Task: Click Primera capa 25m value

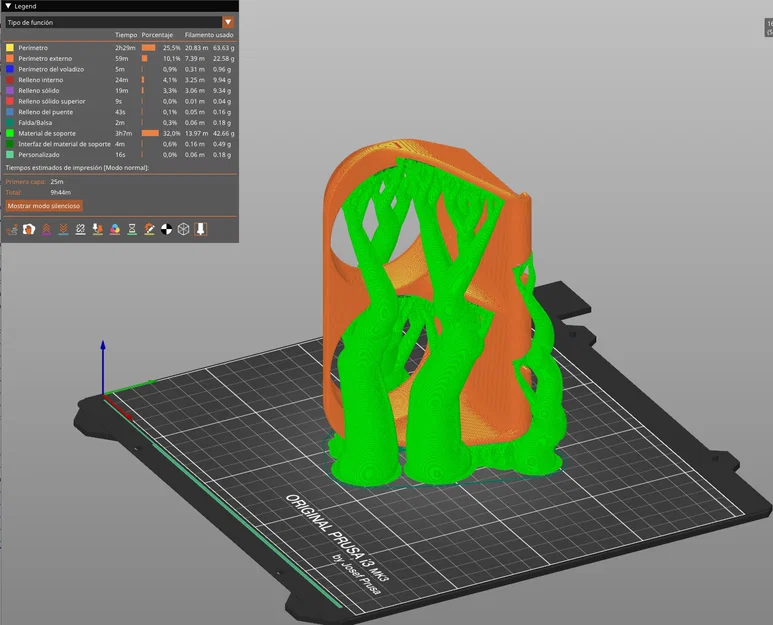Action: (x=57, y=182)
